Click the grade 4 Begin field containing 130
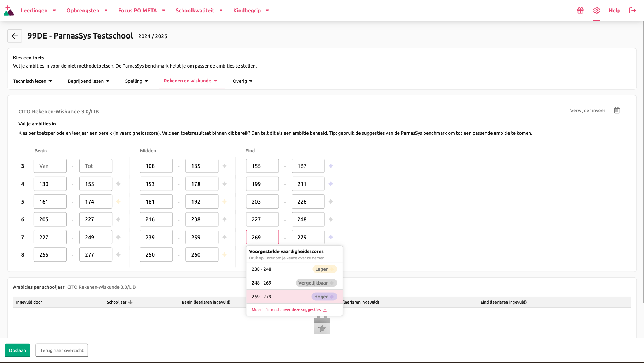Viewport: 644px width, 363px height. [50, 184]
